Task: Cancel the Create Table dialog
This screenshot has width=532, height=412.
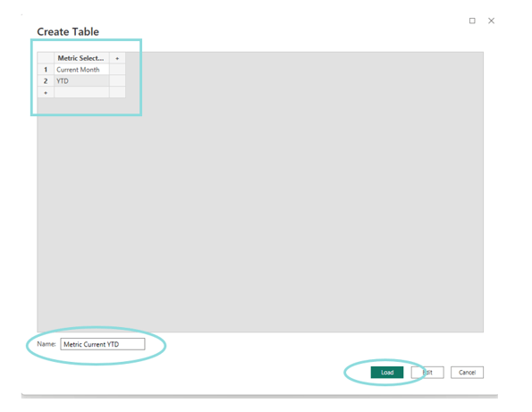Action: point(467,373)
